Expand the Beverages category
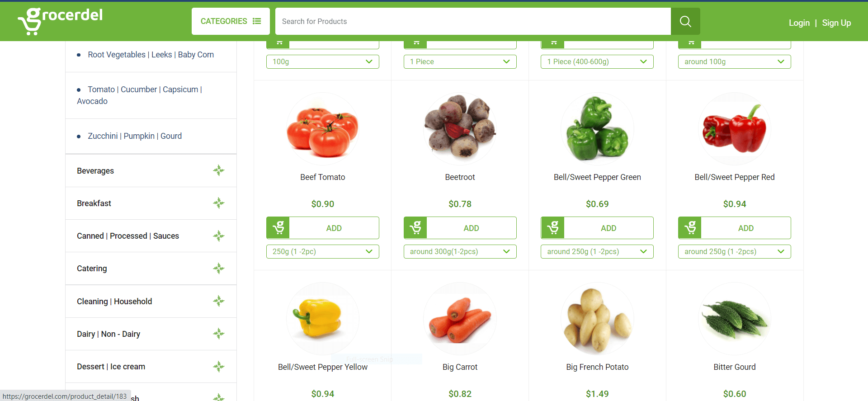Image resolution: width=868 pixels, height=401 pixels. tap(219, 170)
